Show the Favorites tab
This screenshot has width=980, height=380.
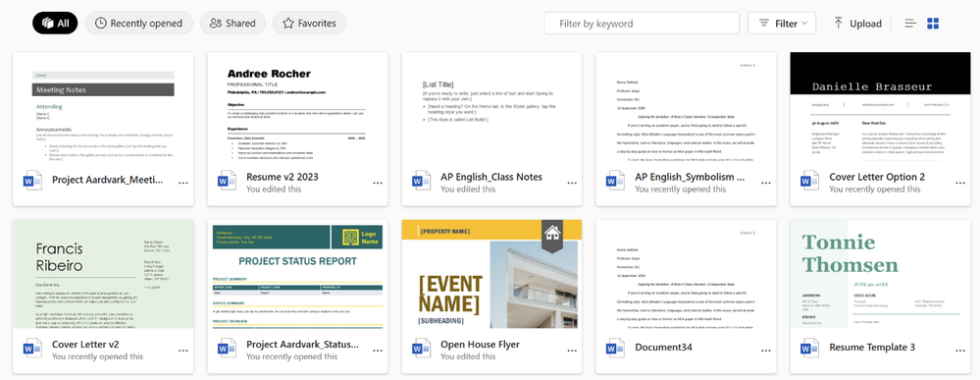309,24
